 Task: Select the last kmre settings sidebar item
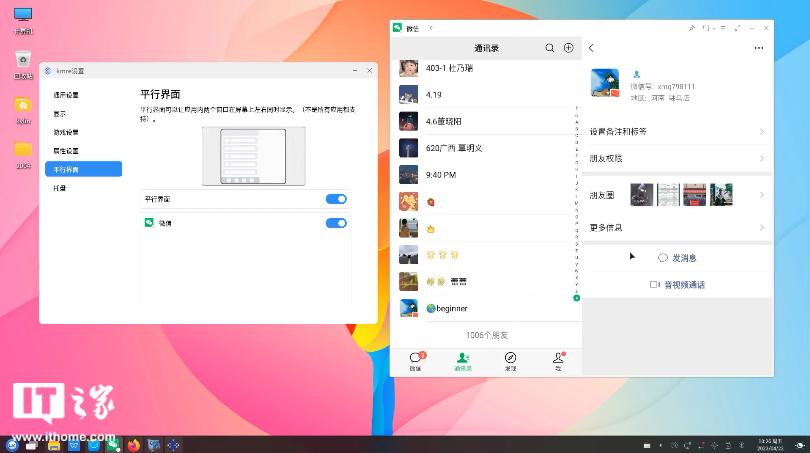[84, 188]
